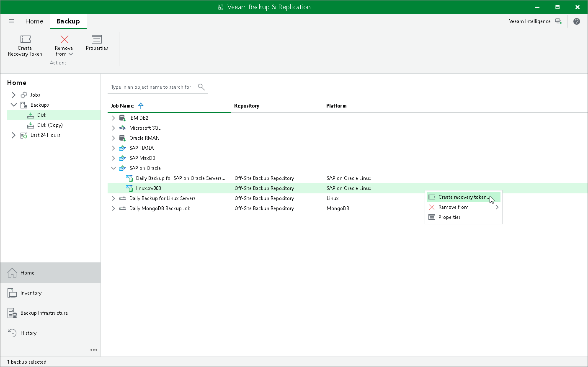The image size is (588, 367).
Task: Expand the Microsoft SQL group
Action: (x=113, y=128)
